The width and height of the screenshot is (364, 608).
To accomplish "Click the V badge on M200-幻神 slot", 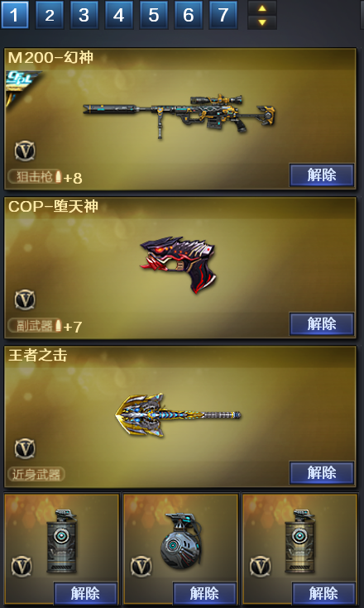I will coord(25,151).
